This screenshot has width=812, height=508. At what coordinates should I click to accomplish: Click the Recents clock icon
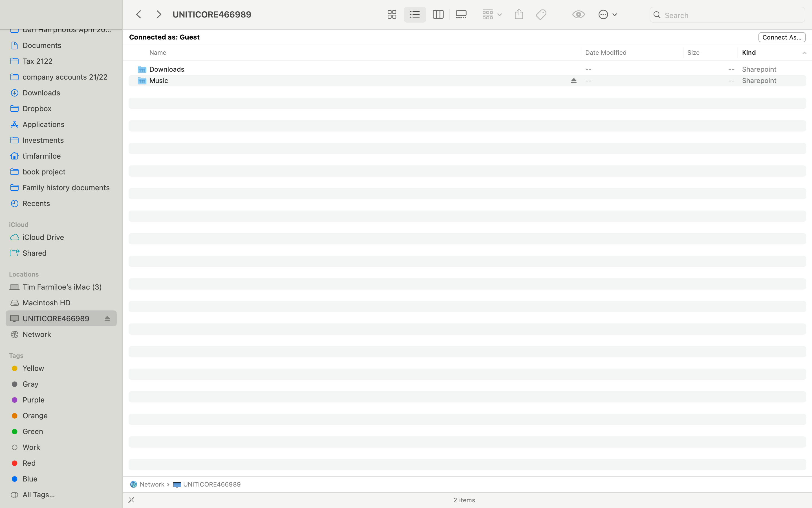pyautogui.click(x=14, y=203)
